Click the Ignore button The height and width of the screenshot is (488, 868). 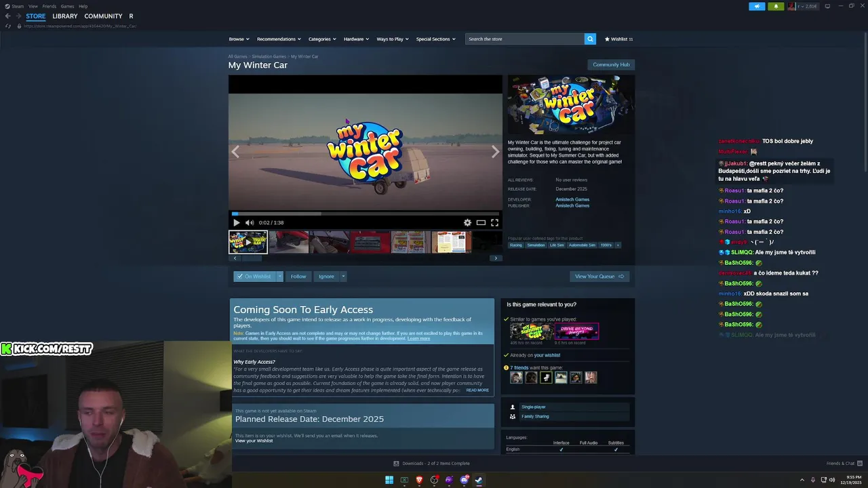click(x=326, y=277)
